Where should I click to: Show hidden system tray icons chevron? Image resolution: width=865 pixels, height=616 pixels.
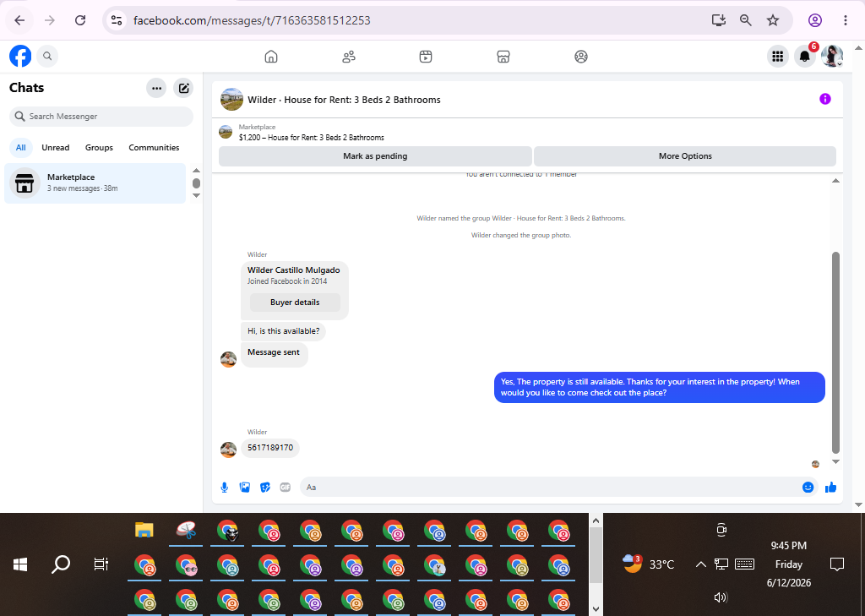(x=700, y=564)
